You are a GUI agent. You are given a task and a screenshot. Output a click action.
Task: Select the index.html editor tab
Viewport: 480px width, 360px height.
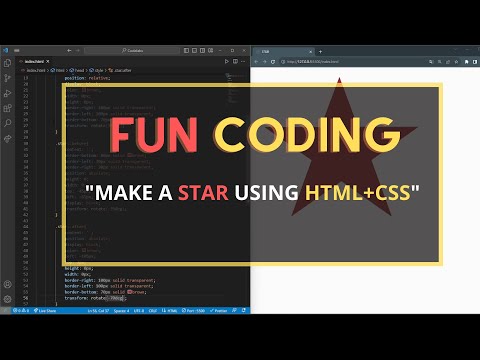click(34, 62)
